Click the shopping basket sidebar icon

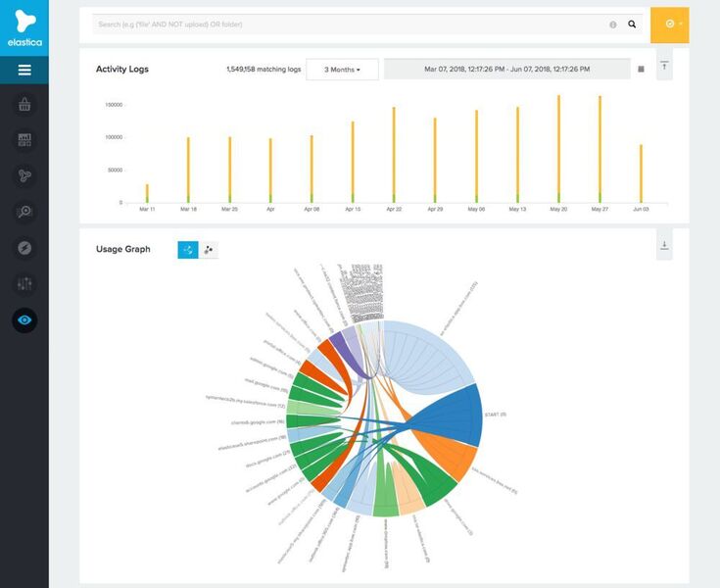click(24, 104)
